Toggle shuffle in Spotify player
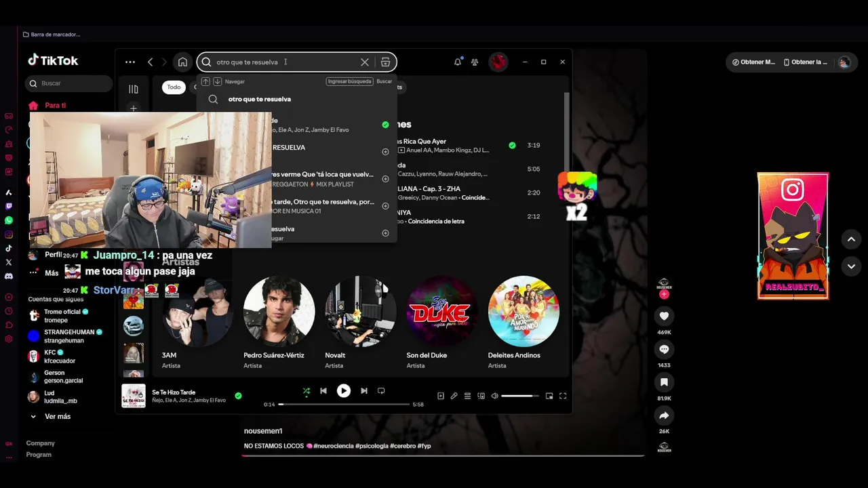The height and width of the screenshot is (488, 868). 307,391
